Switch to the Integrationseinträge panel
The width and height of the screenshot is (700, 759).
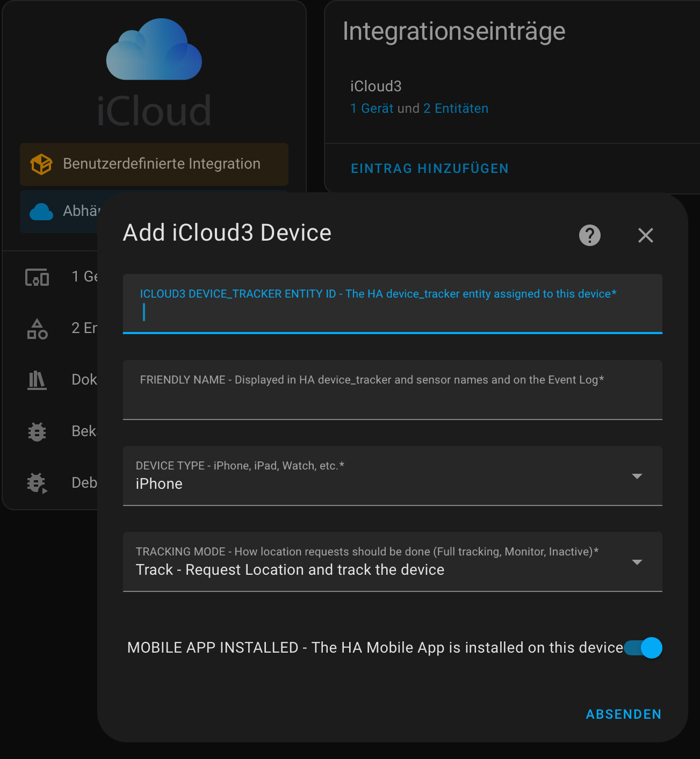click(453, 31)
